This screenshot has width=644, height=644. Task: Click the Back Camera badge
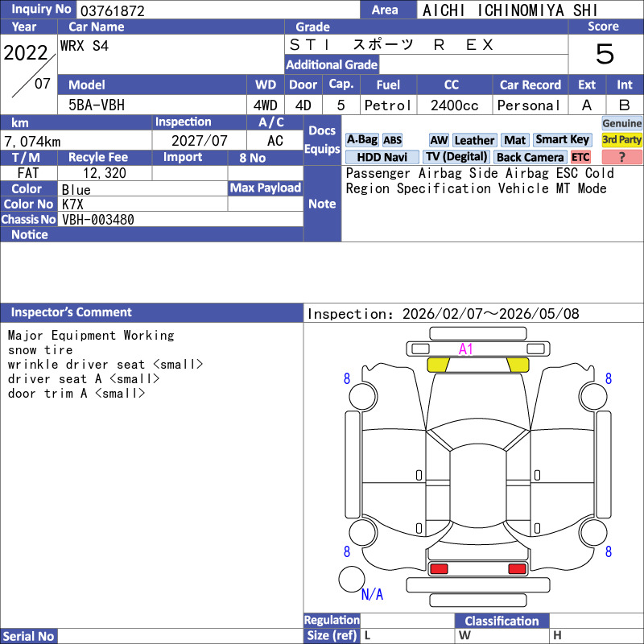pyautogui.click(x=530, y=158)
